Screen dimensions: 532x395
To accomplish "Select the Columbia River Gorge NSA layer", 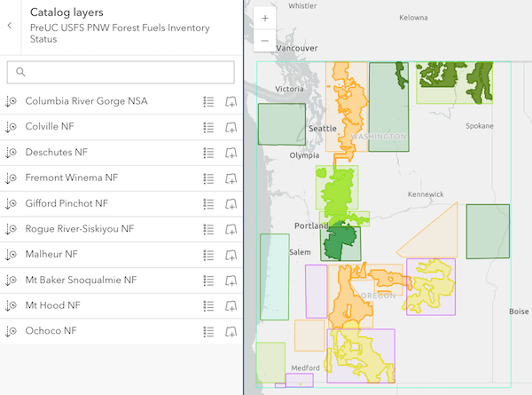I will [x=86, y=101].
